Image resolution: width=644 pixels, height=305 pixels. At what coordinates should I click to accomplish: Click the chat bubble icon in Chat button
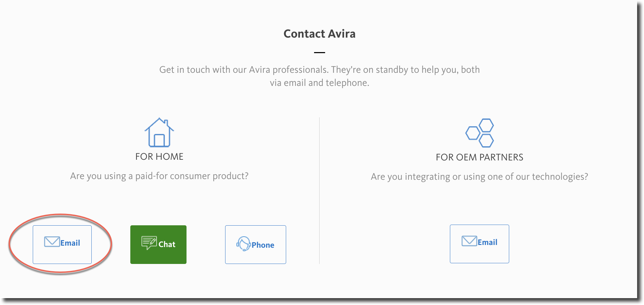(x=149, y=243)
